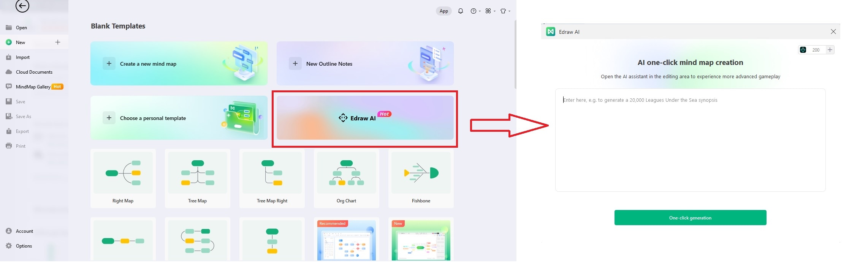Screen dimensions: 868x262
Task: Click the Blank Templates heading
Action: click(118, 26)
